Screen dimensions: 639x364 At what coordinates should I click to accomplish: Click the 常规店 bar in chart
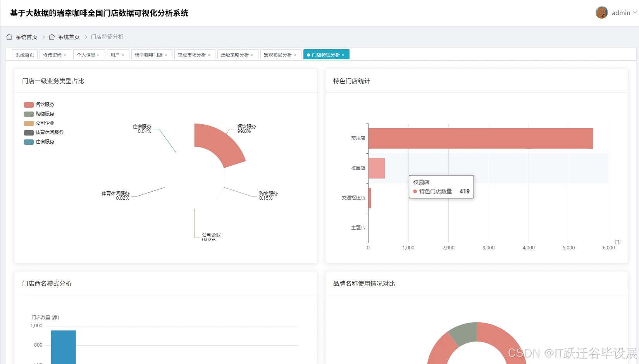[481, 138]
